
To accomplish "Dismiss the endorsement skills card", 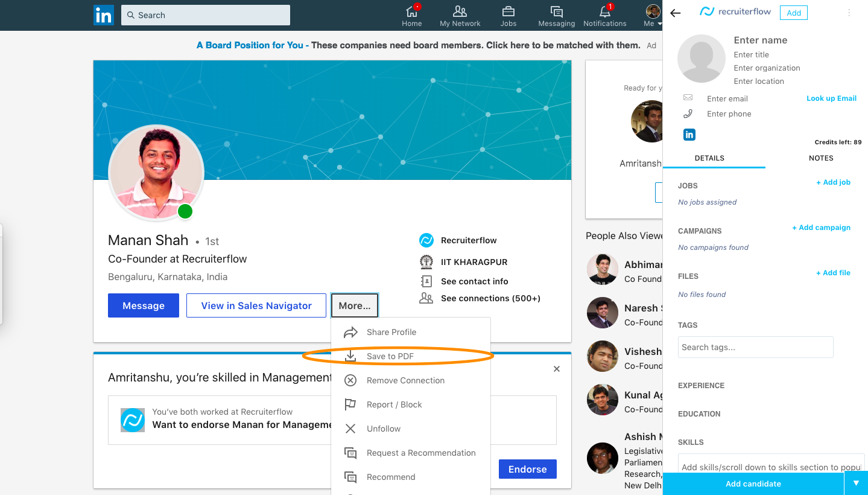I will [x=557, y=369].
